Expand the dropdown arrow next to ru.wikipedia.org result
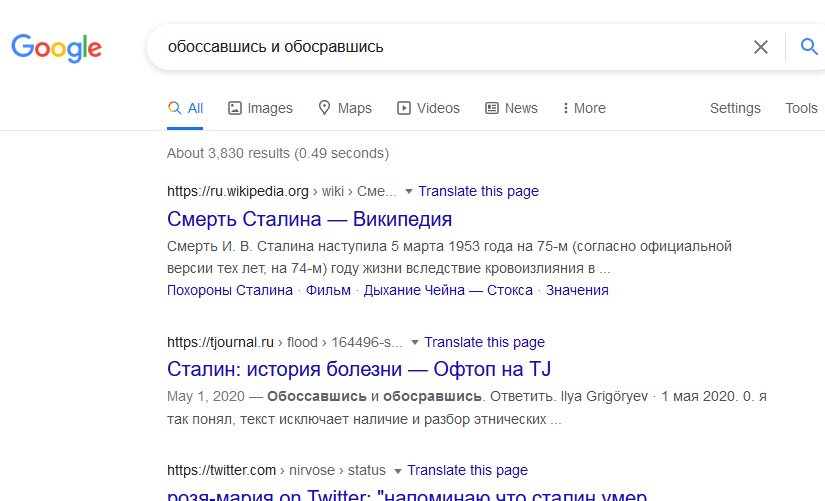Image resolution: width=825 pixels, height=501 pixels. click(x=408, y=192)
